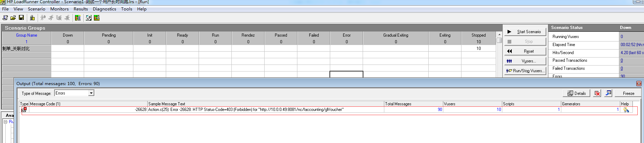Click the help wand icon in error row
Viewport: 644px width, 143px height.
tap(626, 110)
